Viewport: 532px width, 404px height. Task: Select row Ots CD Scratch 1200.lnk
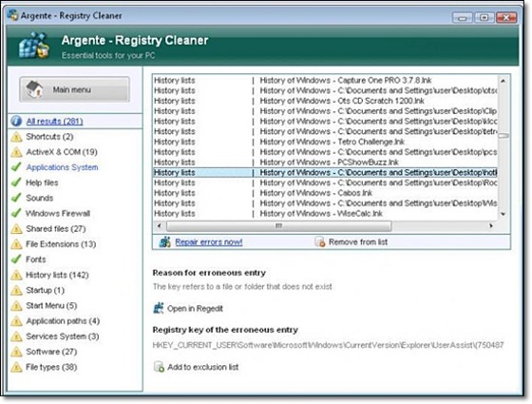[x=325, y=101]
